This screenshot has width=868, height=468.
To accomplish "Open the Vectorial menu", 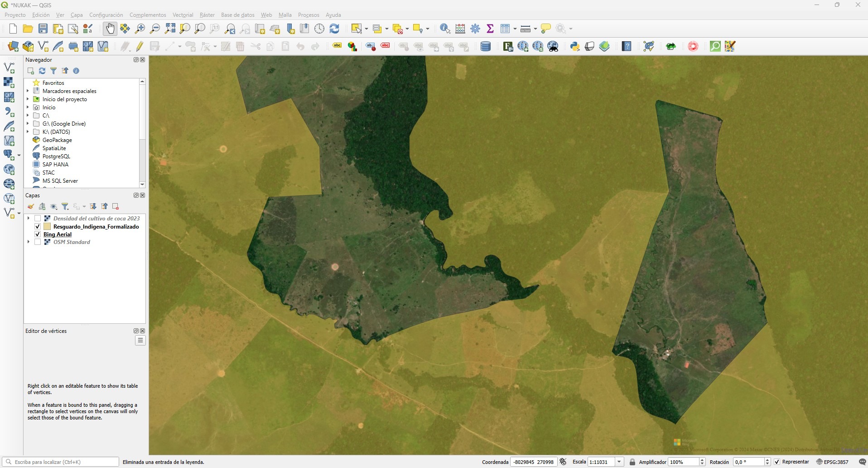I will pos(183,15).
